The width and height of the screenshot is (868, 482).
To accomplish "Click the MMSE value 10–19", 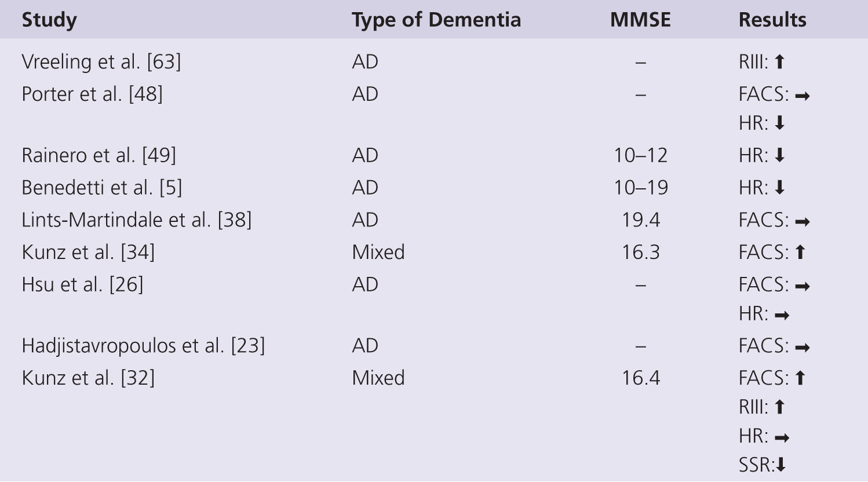I will [640, 188].
